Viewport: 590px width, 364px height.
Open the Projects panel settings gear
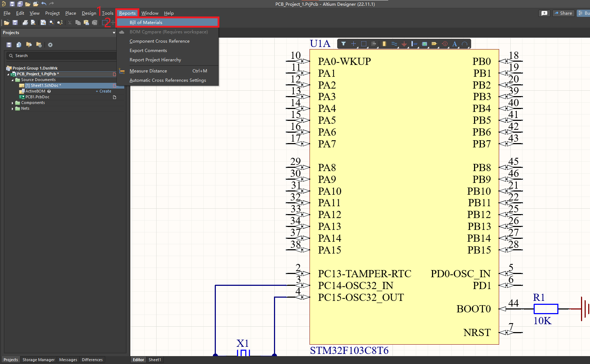coord(50,45)
